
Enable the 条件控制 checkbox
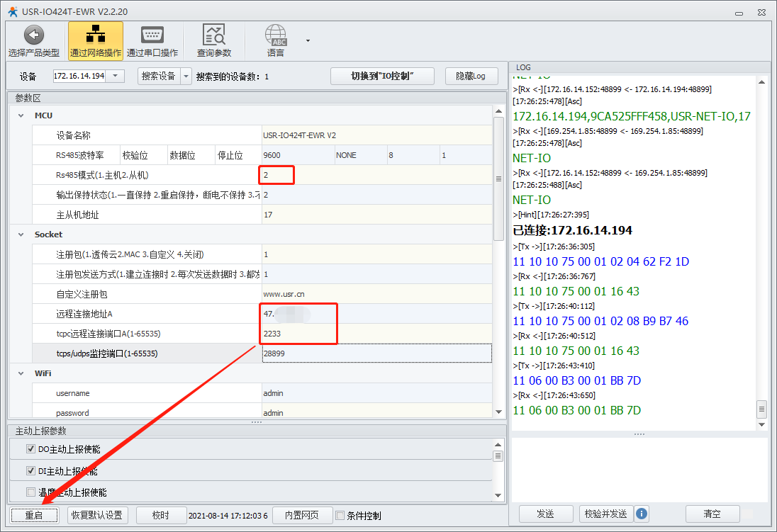click(340, 515)
